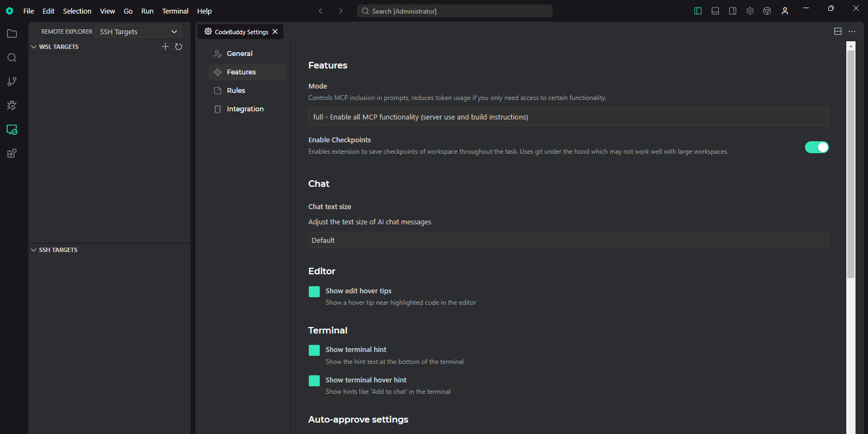868x434 pixels.
Task: Go to Integration settings
Action: [x=245, y=109]
